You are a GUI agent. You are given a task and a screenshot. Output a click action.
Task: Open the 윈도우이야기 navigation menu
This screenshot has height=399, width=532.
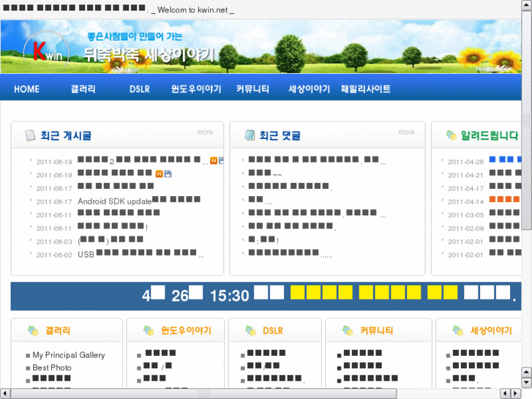click(196, 89)
